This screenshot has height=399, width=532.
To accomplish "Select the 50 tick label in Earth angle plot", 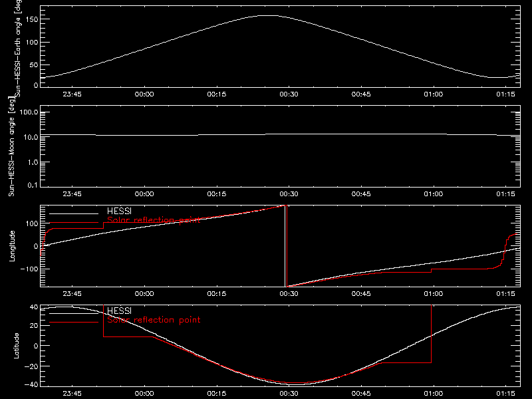I will point(34,65).
